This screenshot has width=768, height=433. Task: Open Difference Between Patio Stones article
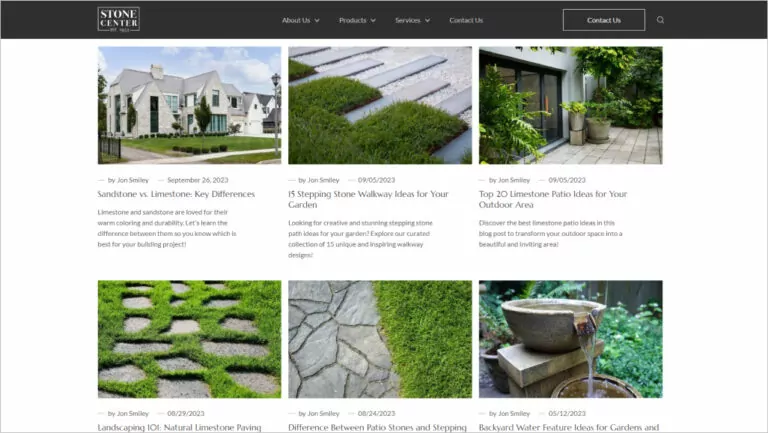pyautogui.click(x=377, y=427)
